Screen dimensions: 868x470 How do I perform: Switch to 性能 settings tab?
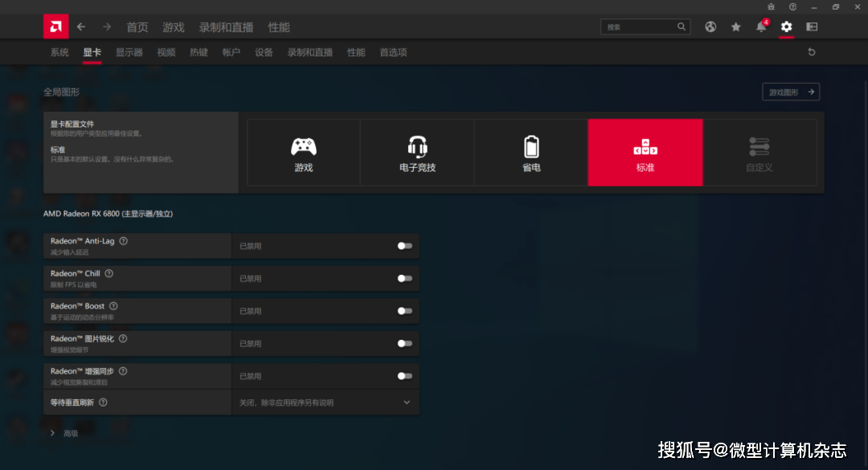(x=356, y=52)
